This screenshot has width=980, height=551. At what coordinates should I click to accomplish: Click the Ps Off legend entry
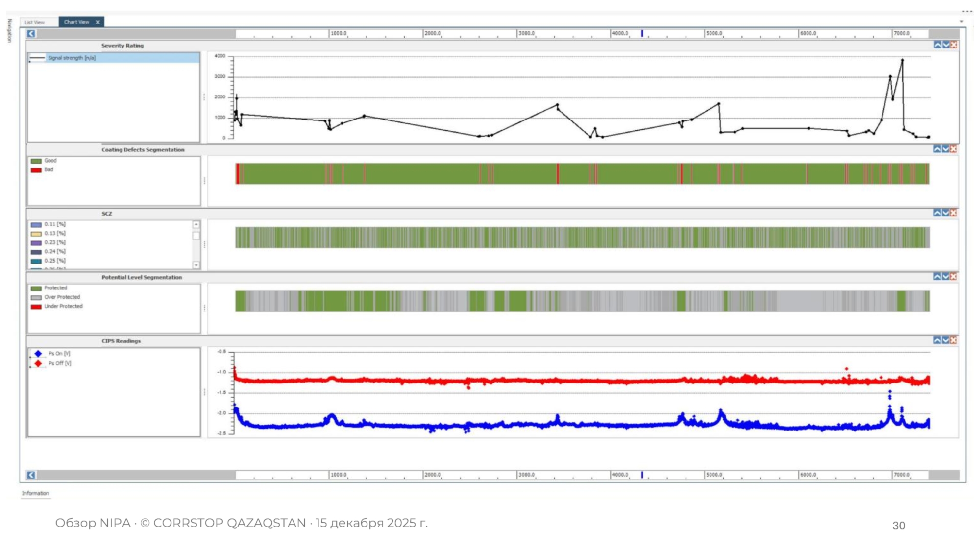pos(59,363)
